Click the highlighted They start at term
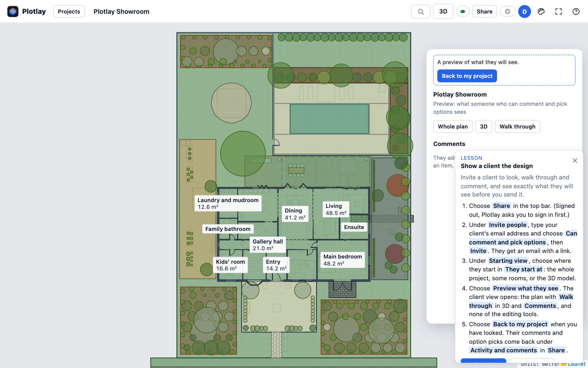Image resolution: width=588 pixels, height=368 pixels. point(524,269)
